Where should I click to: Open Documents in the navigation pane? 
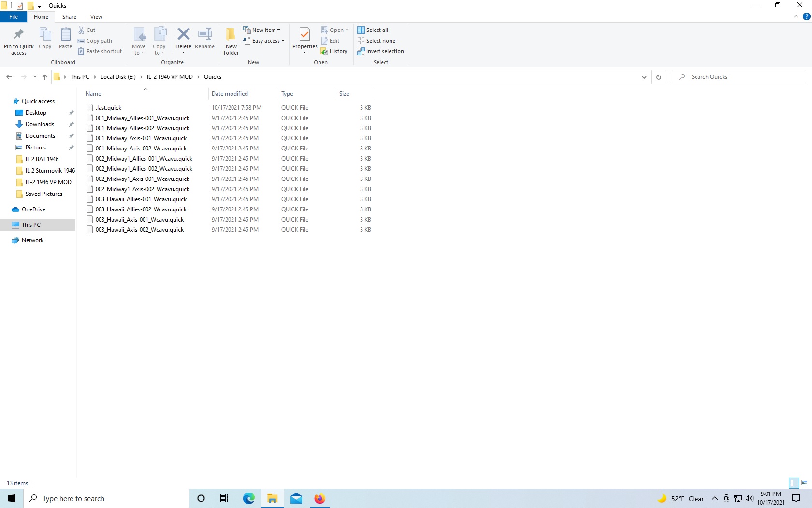(x=40, y=136)
